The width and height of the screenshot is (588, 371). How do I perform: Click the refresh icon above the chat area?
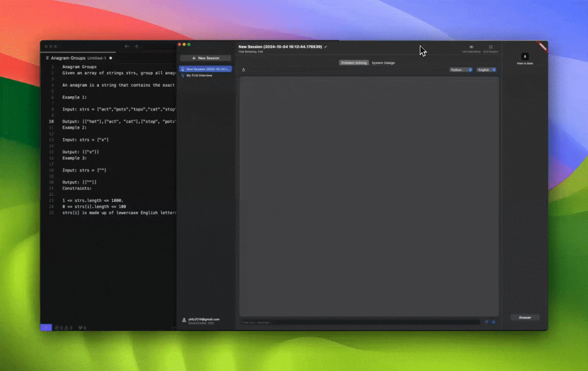pyautogui.click(x=243, y=70)
